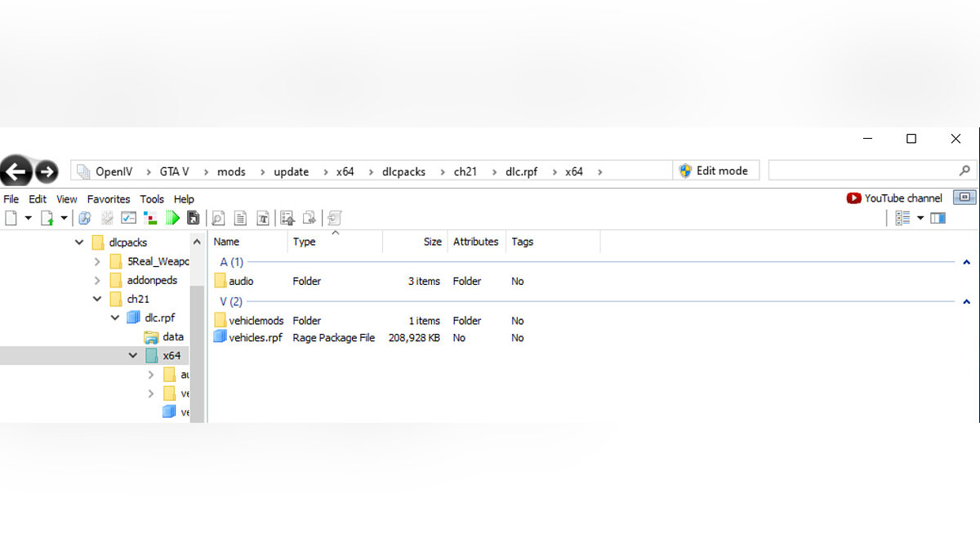Screen dimensions: 980x551
Task: Expand the addonpeds tree folder
Action: pyautogui.click(x=97, y=280)
